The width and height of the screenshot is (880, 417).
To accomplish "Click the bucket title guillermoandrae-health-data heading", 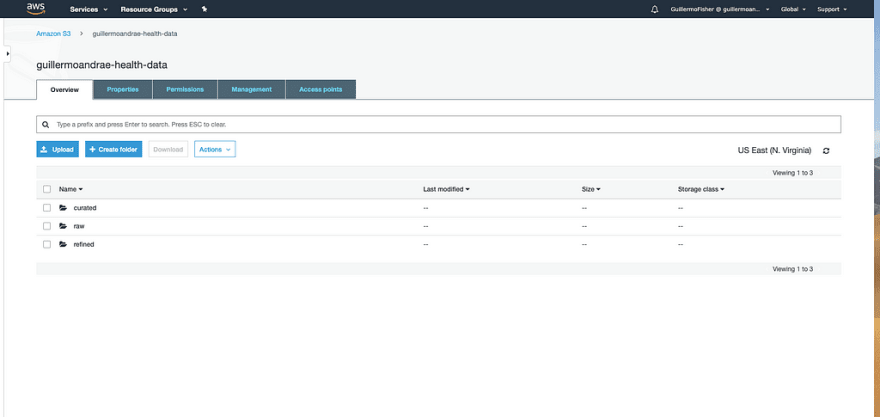I will coord(102,65).
